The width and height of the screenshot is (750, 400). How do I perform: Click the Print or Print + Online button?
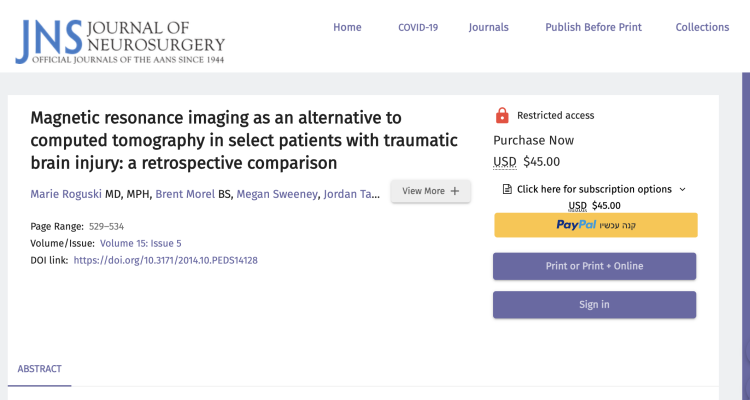point(595,266)
